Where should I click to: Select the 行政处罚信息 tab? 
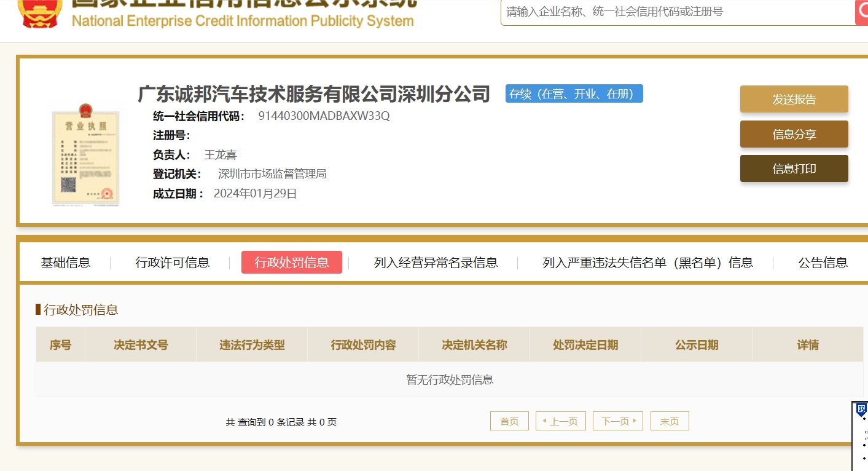pyautogui.click(x=292, y=263)
